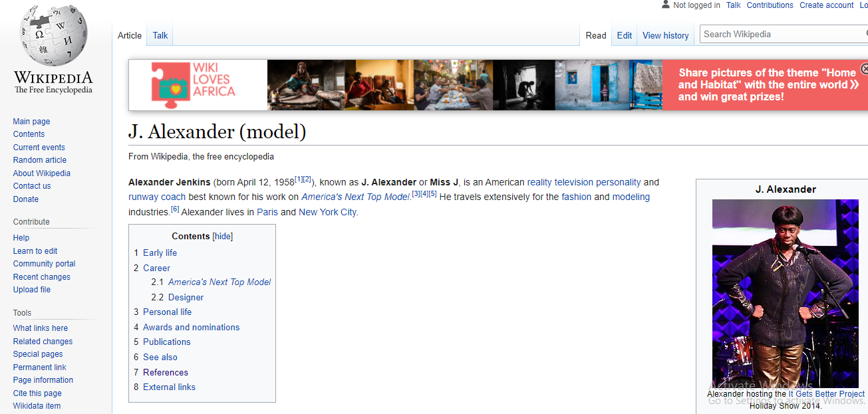Jump to Awards and nominations section
868x414 pixels.
point(191,328)
